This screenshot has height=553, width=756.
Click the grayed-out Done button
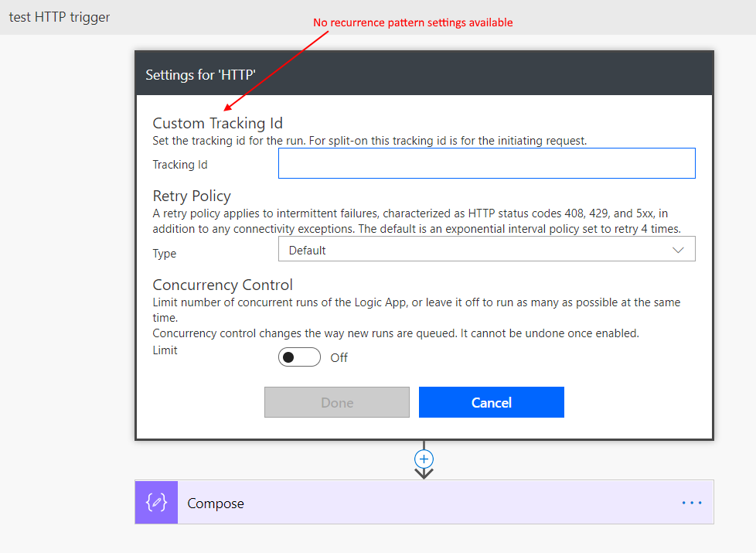tap(336, 402)
